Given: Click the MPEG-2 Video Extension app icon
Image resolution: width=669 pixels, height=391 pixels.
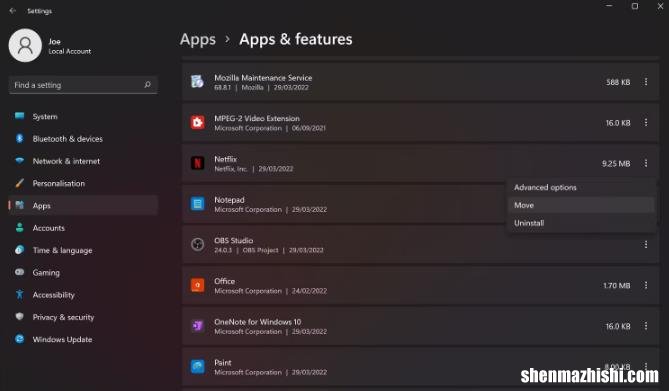Looking at the screenshot, I should [x=197, y=122].
